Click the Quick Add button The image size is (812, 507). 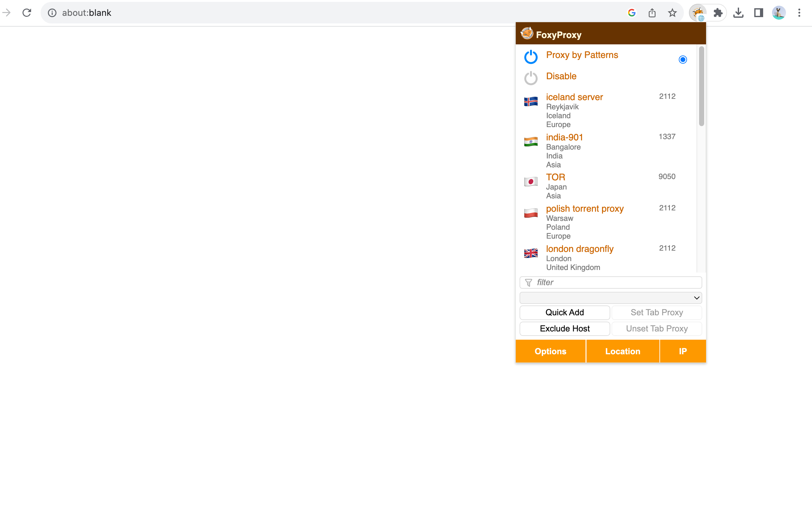(x=565, y=312)
